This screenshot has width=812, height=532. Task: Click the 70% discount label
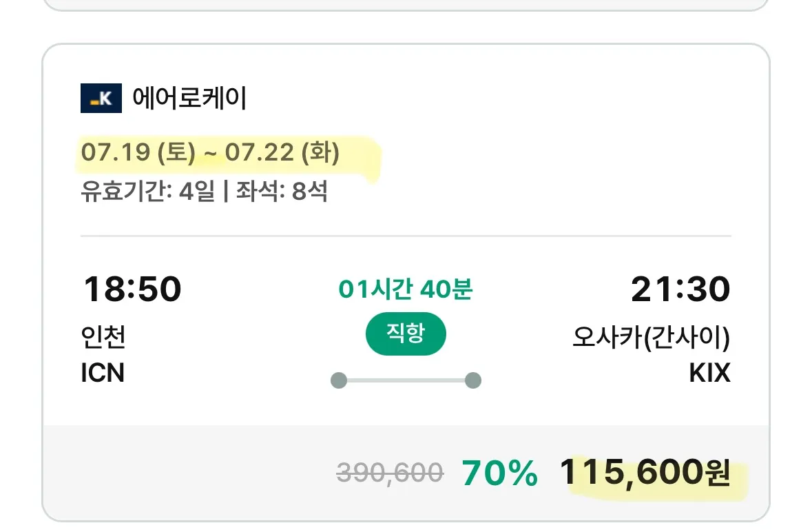click(x=500, y=473)
